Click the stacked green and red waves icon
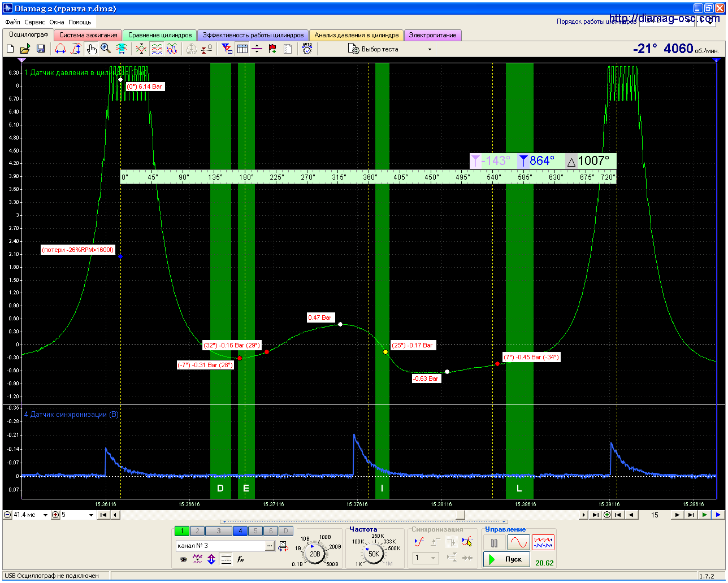The height and width of the screenshot is (583, 728). tap(157, 49)
